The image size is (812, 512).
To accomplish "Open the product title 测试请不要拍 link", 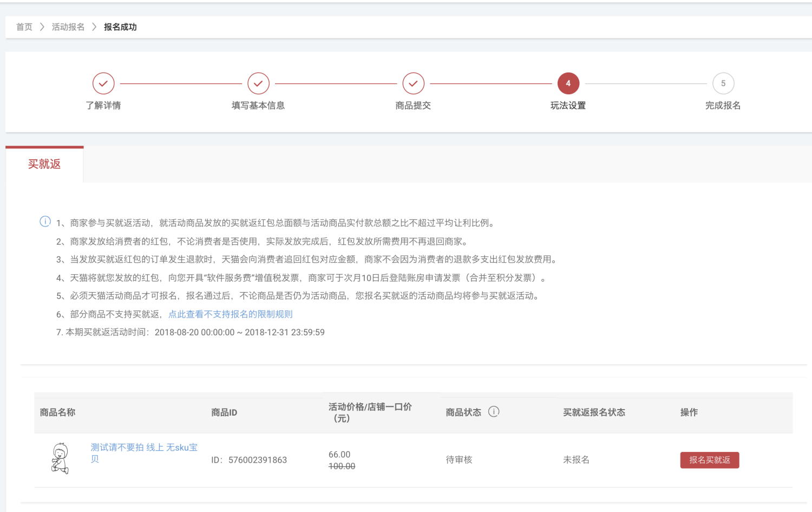I will (143, 448).
